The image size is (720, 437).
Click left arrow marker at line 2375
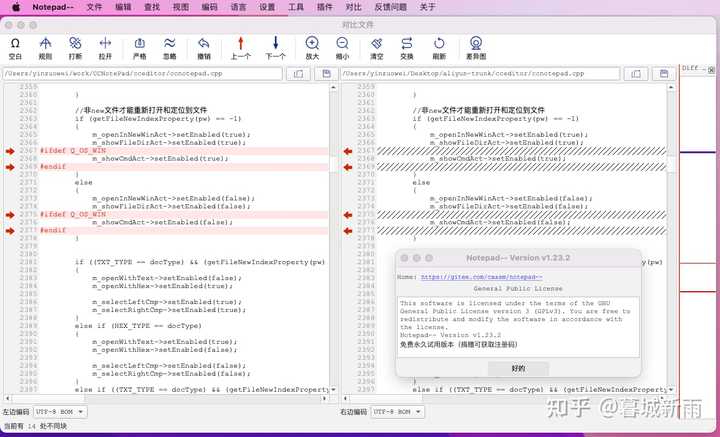[10, 215]
